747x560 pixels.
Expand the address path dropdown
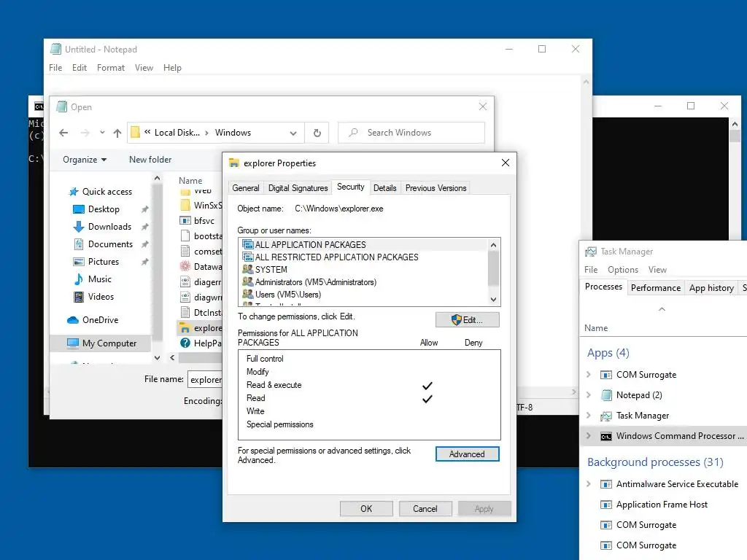pos(293,133)
